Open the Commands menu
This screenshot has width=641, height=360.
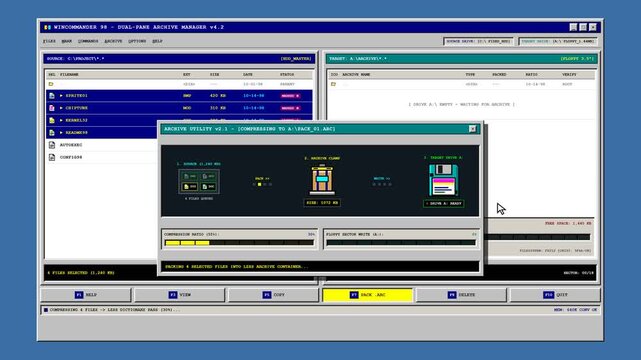pos(88,41)
